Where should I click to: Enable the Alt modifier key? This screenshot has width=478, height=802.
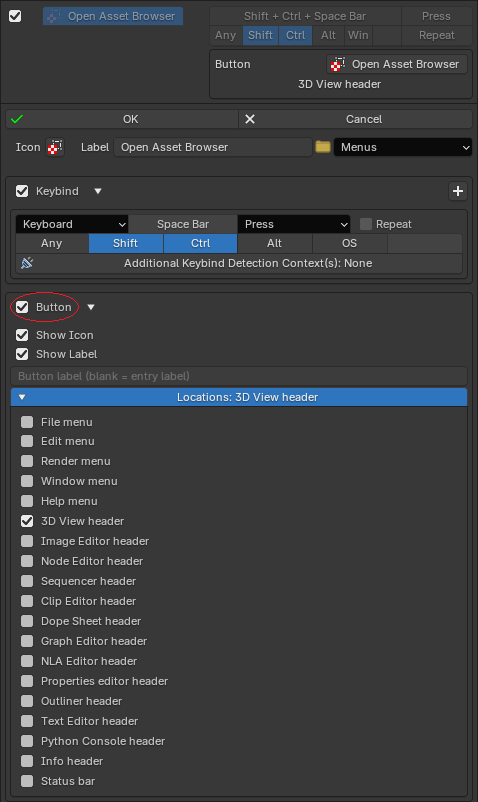coord(275,243)
